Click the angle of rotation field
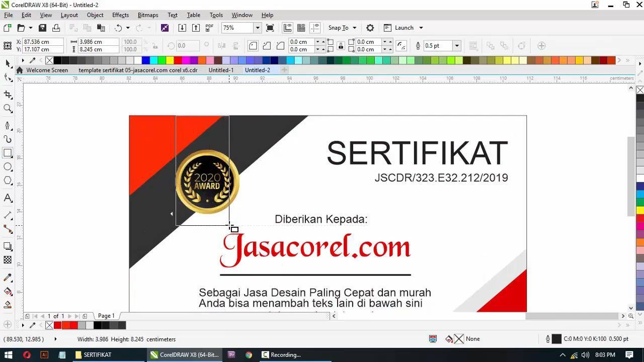This screenshot has height=362, width=644. coord(188,46)
